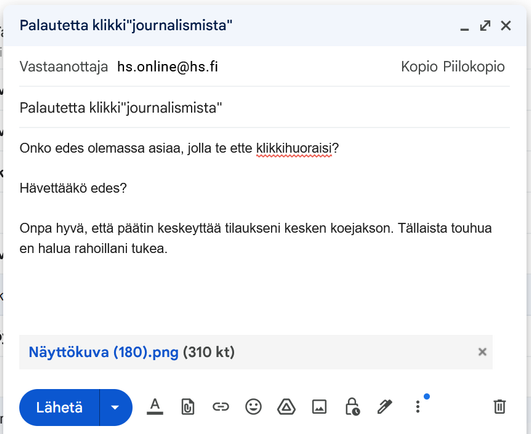Open the emoji picker
Screen dimensions: 531x434
tap(253, 407)
